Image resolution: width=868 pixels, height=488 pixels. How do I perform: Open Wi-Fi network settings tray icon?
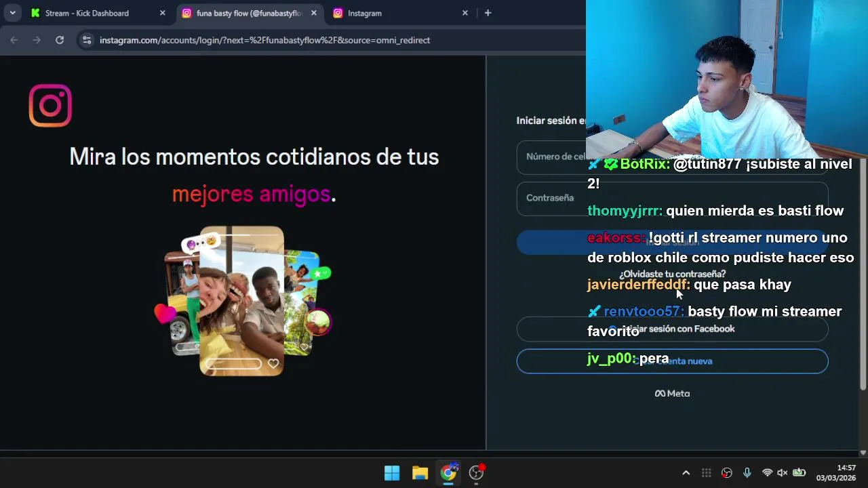767,473
